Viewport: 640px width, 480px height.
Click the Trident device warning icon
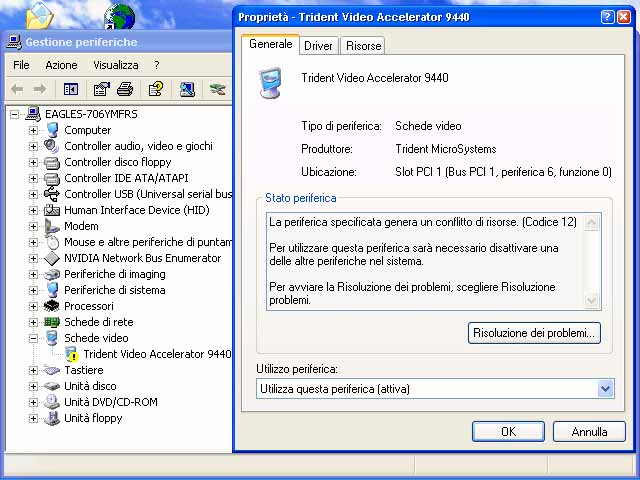(72, 354)
